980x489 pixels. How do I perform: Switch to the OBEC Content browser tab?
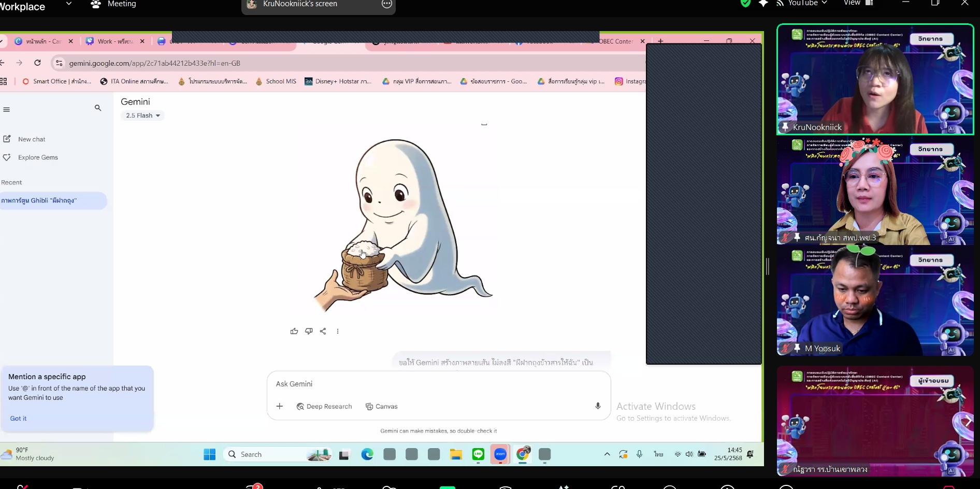point(615,41)
